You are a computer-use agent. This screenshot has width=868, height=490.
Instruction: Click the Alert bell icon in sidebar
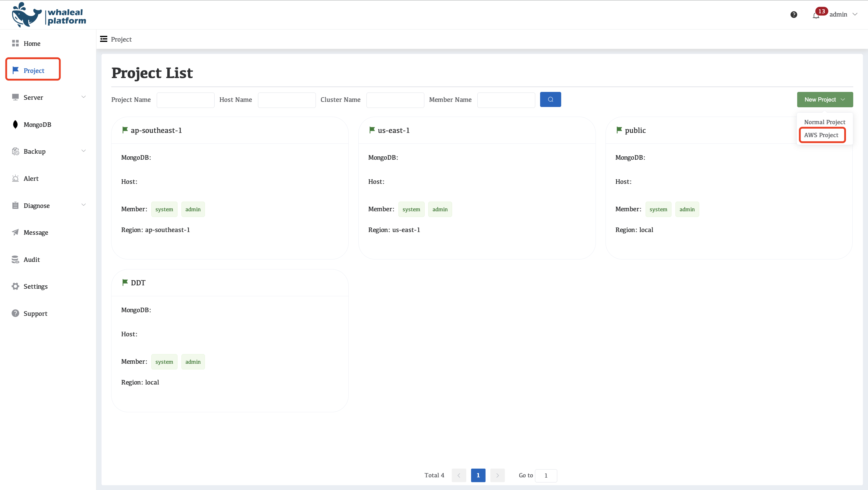click(15, 178)
